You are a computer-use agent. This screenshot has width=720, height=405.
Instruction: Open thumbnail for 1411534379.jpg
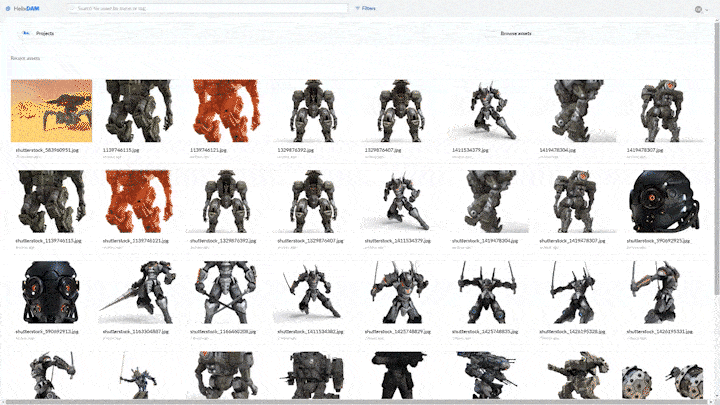488,111
